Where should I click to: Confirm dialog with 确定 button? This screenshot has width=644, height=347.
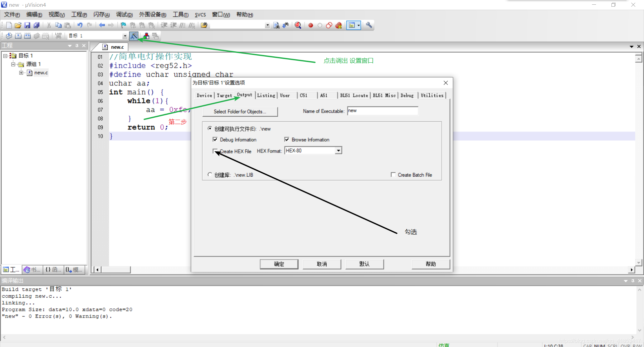click(279, 264)
